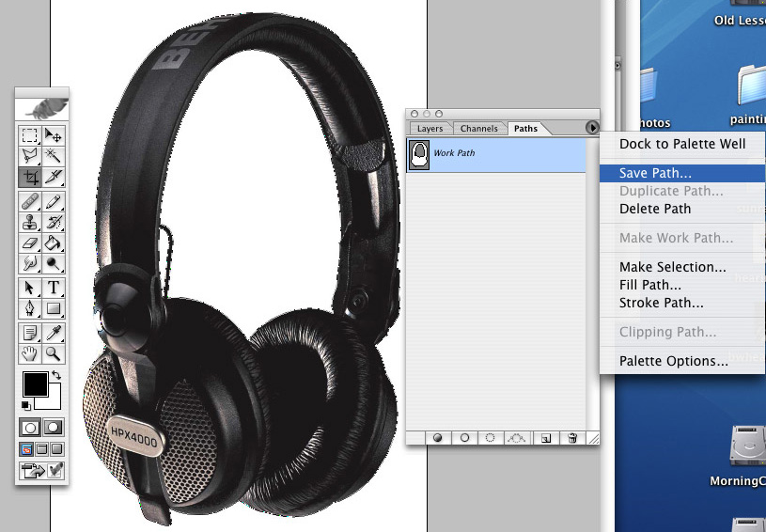Select the History Brush tool
Viewport: 766px width, 532px height.
pyautogui.click(x=53, y=222)
